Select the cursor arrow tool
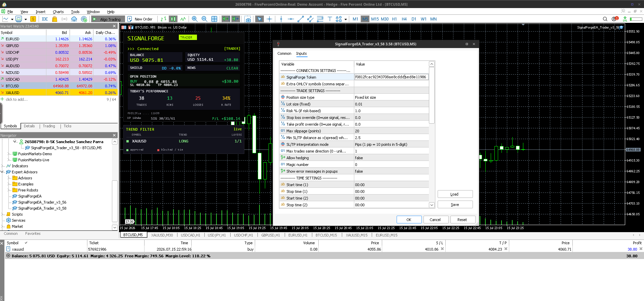The width and height of the screenshot is (644, 301). coord(259,19)
